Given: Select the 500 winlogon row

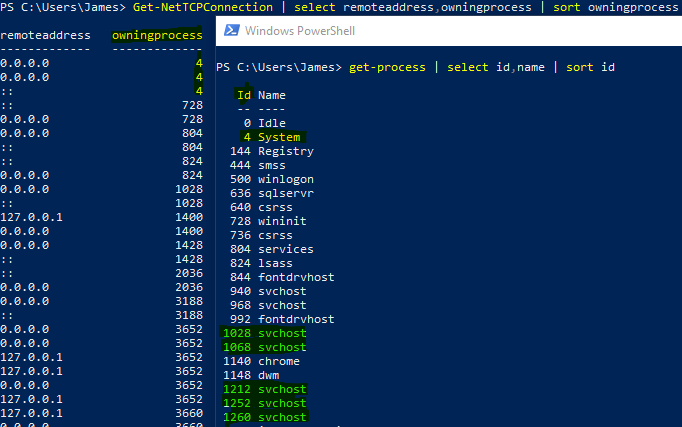Looking at the screenshot, I should [x=272, y=179].
